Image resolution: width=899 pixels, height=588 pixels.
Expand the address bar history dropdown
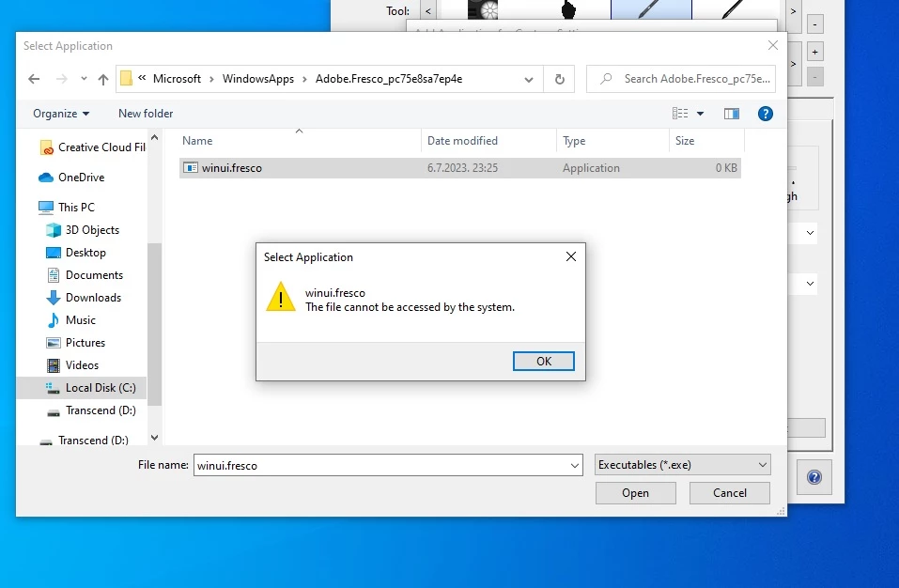(x=529, y=79)
